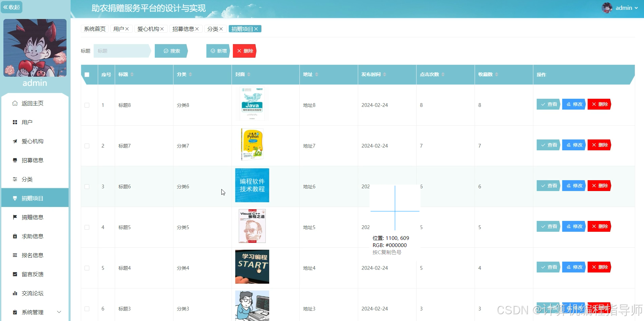The height and width of the screenshot is (321, 644).
Task: Sort by the 发布时间 column arrows
Action: point(385,74)
